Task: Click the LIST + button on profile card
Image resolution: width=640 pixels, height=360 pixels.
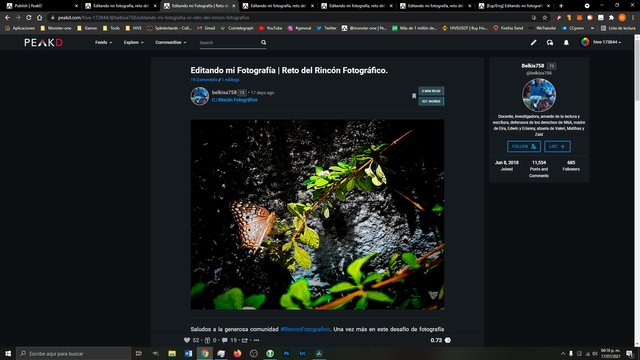Action: click(557, 146)
